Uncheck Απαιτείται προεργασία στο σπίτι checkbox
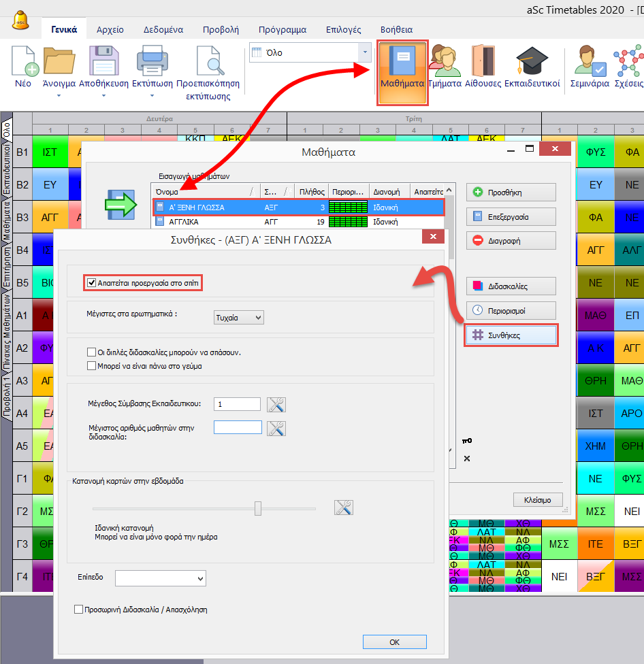 coord(92,282)
